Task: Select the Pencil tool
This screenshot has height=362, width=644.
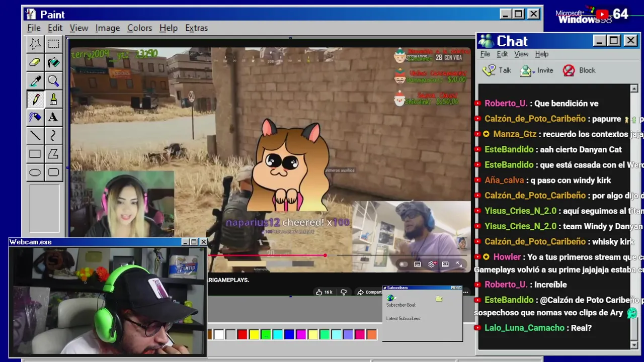Action: (x=35, y=99)
